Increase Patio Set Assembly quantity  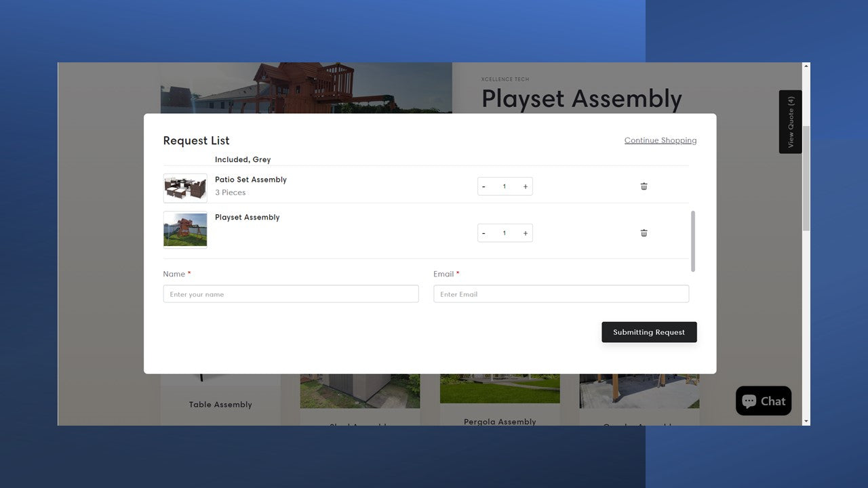pos(525,186)
